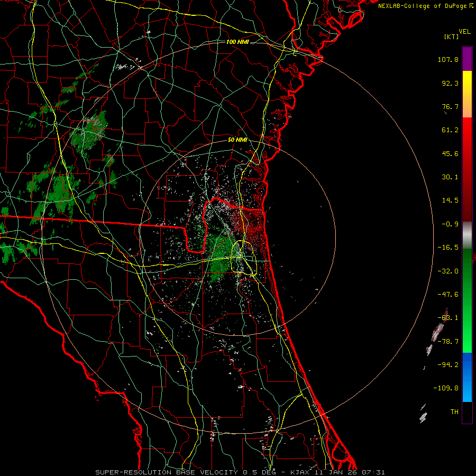Click the 14.5 legend value

tap(450, 200)
